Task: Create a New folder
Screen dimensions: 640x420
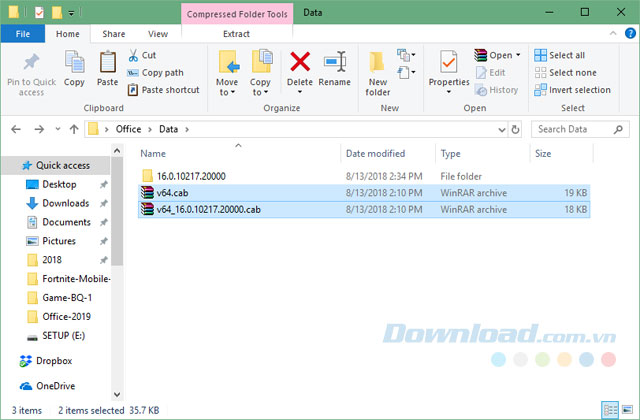Action: [378, 73]
